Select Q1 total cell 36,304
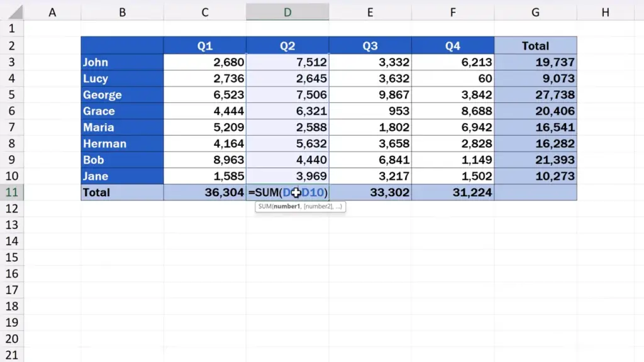Screen dimensions: 644x362 click(204, 192)
